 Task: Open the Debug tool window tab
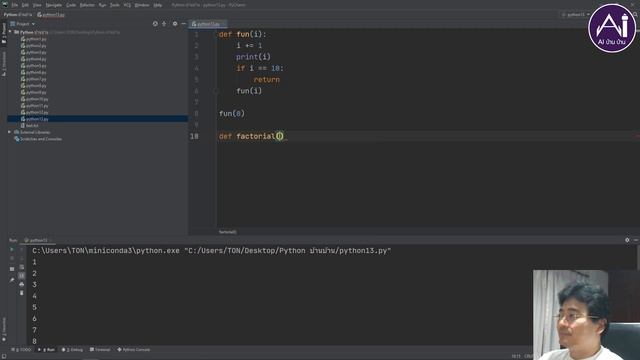click(x=72, y=350)
